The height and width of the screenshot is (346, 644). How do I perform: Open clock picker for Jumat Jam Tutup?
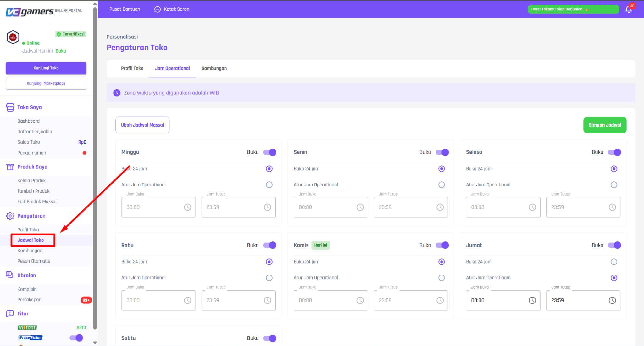point(612,300)
